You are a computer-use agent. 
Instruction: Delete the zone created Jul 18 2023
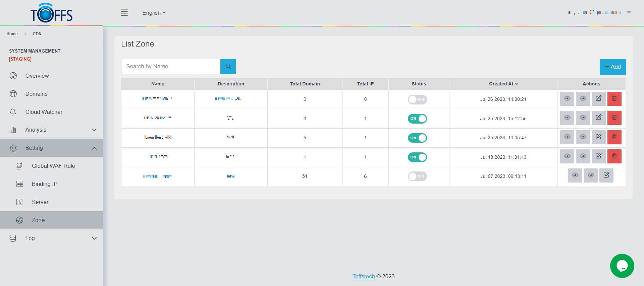614,156
